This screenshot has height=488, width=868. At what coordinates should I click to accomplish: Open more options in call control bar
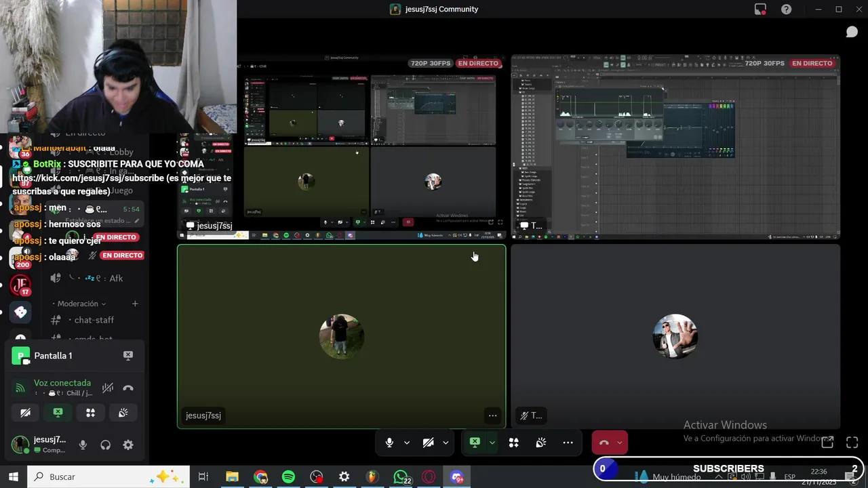click(x=568, y=443)
